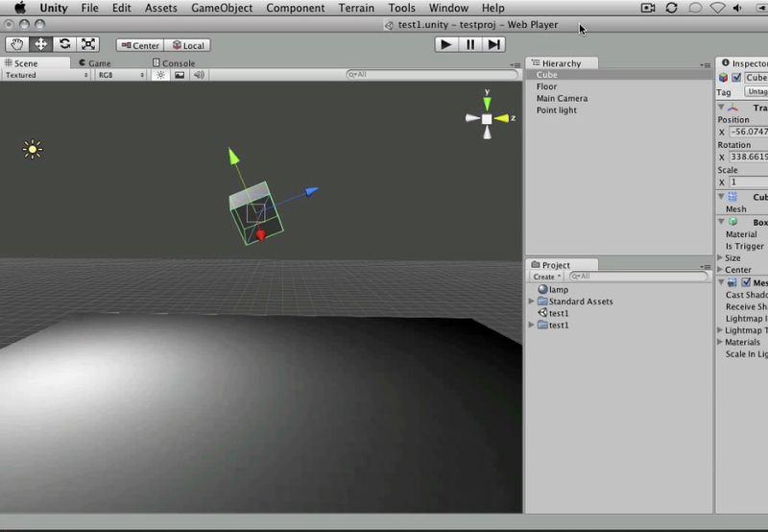Viewport: 768px width, 532px height.
Task: Toggle scene audio speaker icon
Action: (199, 75)
